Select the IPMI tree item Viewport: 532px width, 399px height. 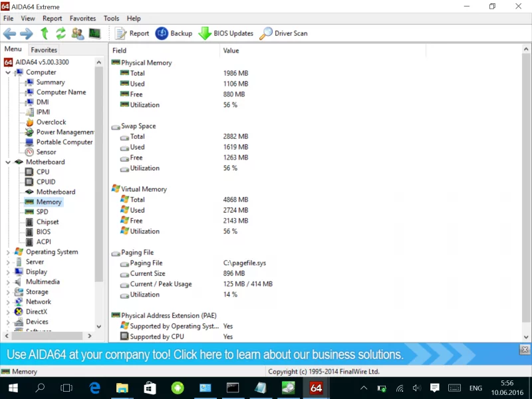click(x=43, y=112)
